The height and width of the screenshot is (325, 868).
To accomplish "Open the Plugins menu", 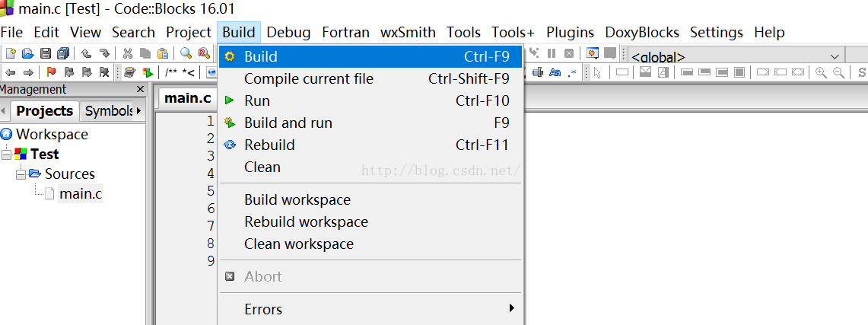I will coord(571,33).
